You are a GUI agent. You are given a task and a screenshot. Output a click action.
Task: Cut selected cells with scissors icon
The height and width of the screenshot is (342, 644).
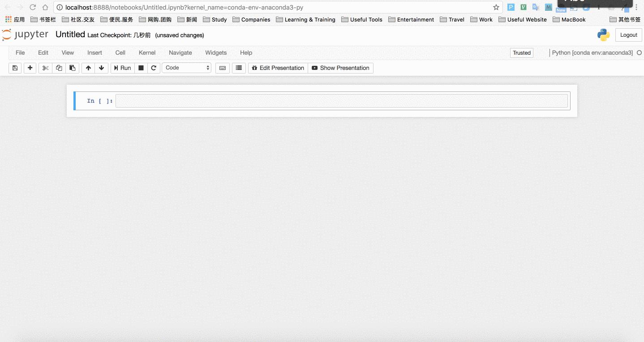pyautogui.click(x=45, y=68)
